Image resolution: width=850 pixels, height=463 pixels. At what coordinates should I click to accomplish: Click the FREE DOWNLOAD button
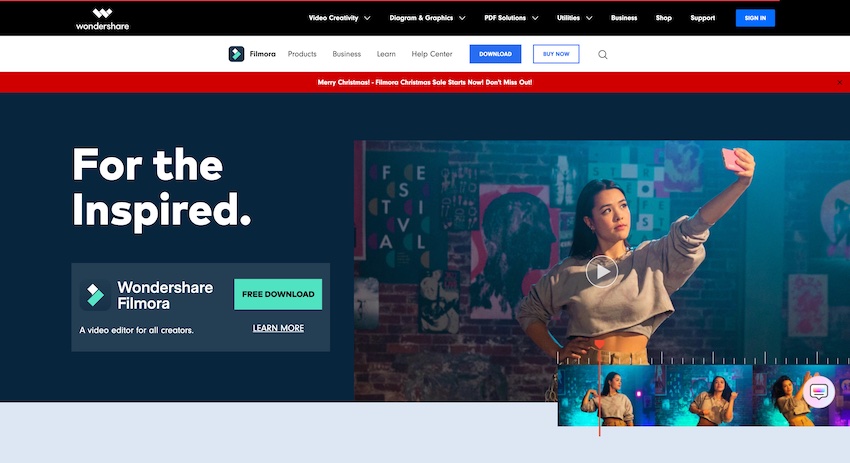278,294
